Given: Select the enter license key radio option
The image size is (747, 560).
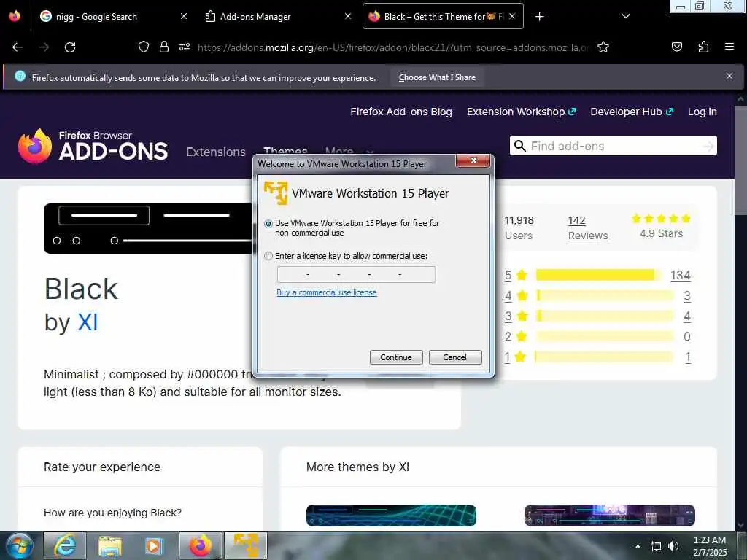Looking at the screenshot, I should coord(268,256).
